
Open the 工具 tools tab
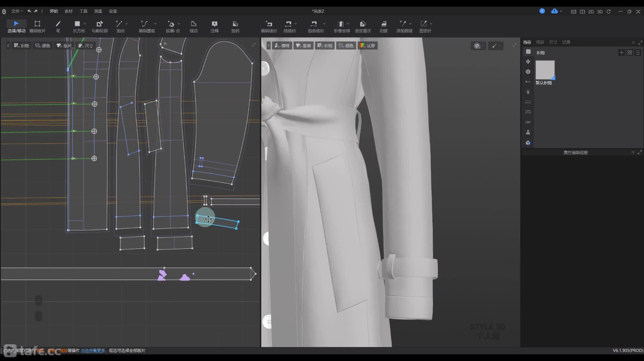(83, 11)
